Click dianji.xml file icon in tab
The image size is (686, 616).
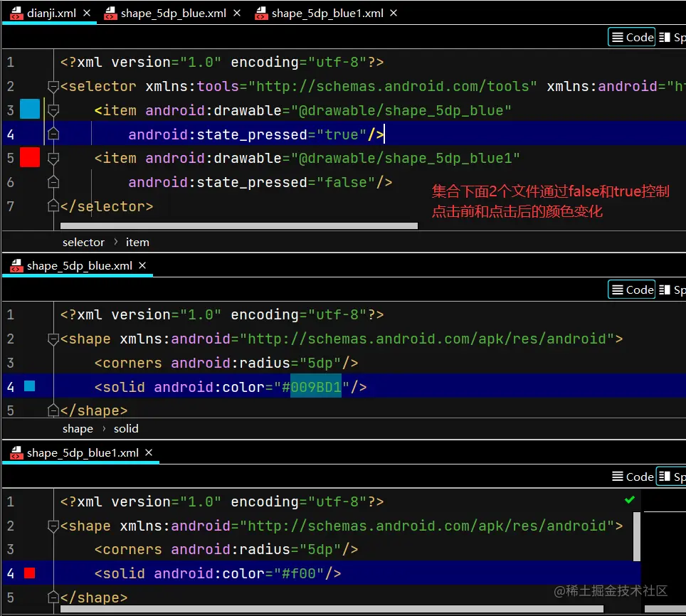point(16,14)
